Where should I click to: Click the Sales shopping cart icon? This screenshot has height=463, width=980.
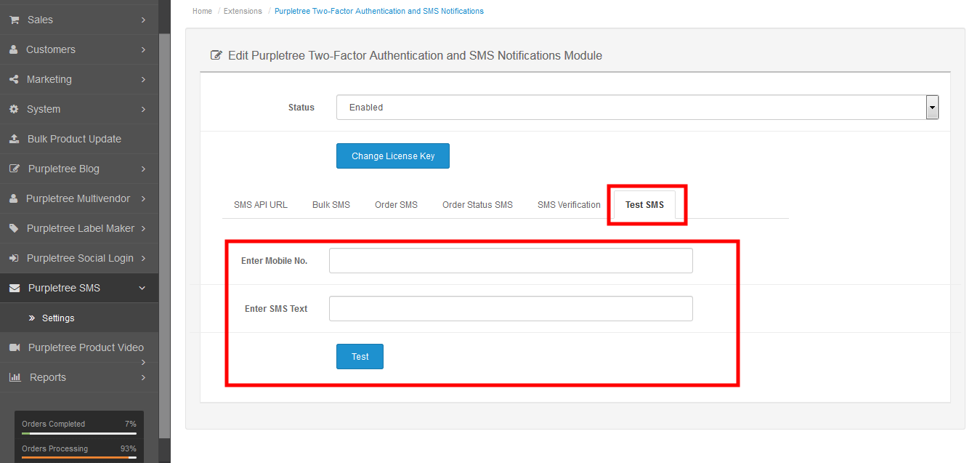click(14, 20)
